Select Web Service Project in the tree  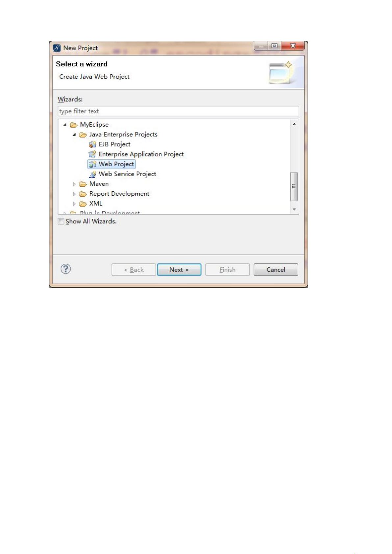(127, 174)
